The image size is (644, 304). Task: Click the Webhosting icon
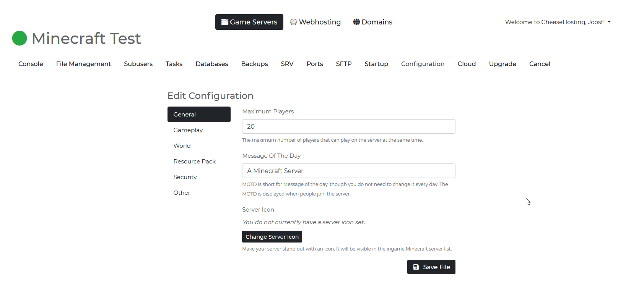click(x=293, y=22)
